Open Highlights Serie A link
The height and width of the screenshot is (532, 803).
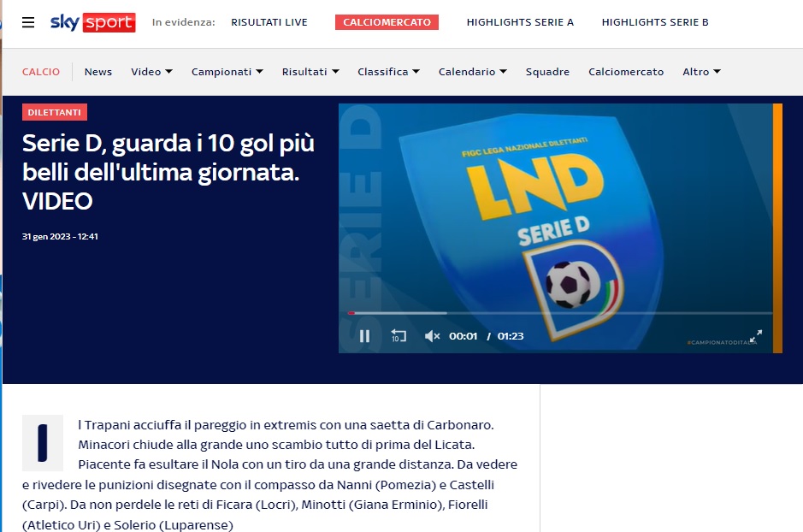[x=520, y=22]
